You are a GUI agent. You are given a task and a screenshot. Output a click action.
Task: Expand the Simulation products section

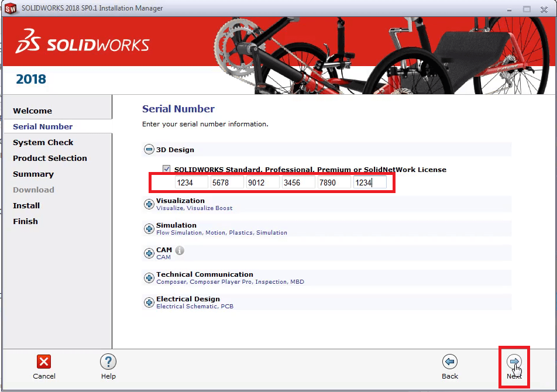pos(149,228)
